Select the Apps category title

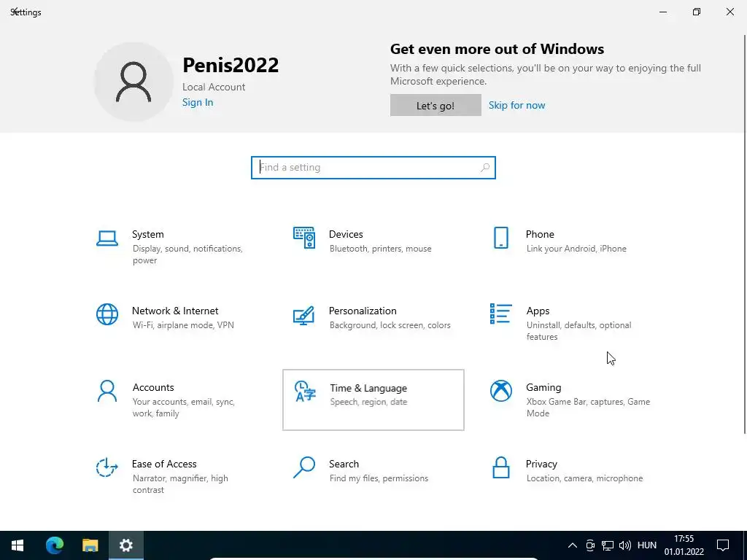click(538, 311)
